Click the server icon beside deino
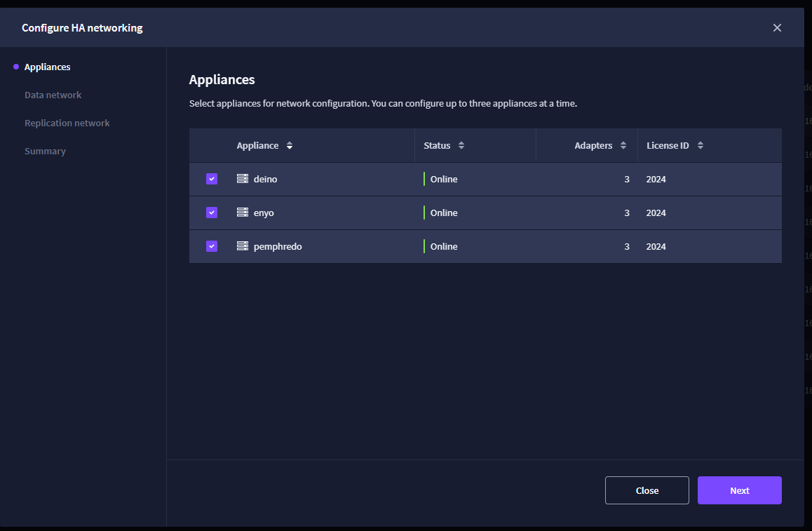Screen dimensions: 812x531 pyautogui.click(x=243, y=179)
